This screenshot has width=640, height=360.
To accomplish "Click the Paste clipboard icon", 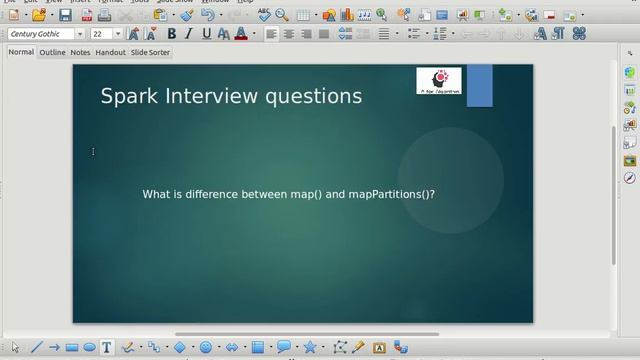I will coord(160,15).
